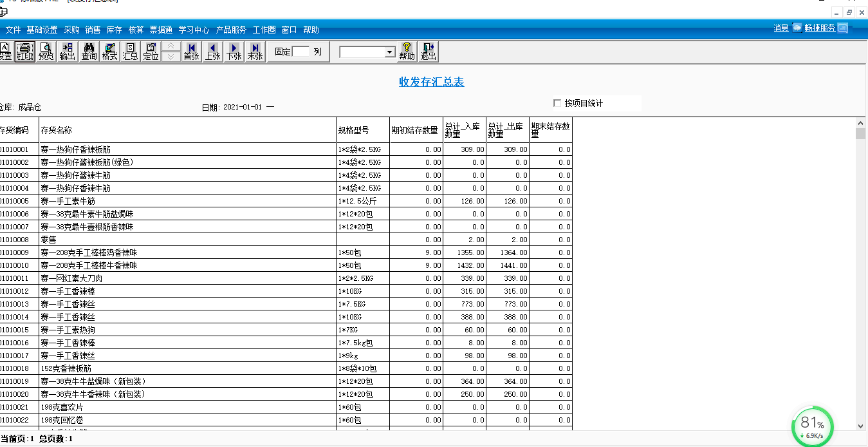Open 预览 print preview
Image resolution: width=868 pixels, height=447 pixels.
(x=46, y=52)
